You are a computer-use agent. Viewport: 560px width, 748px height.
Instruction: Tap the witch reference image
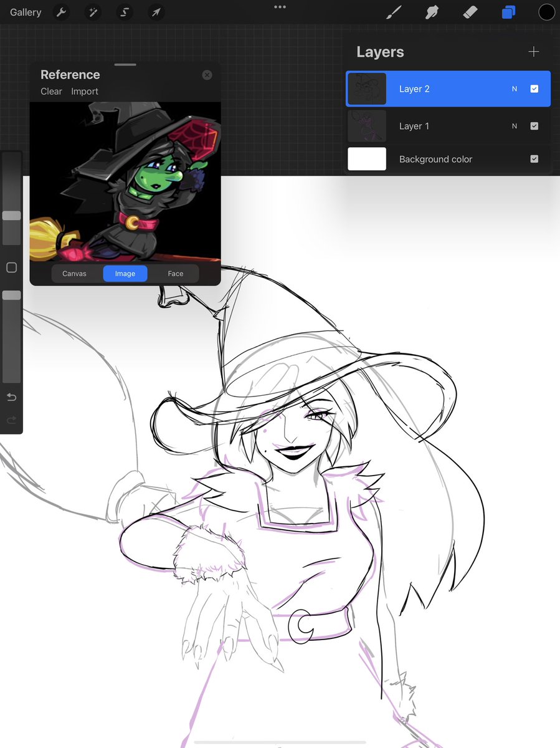point(125,181)
